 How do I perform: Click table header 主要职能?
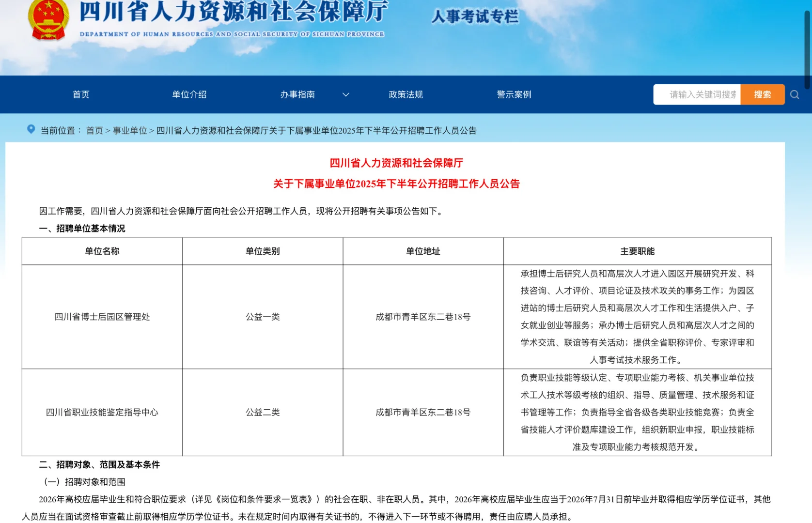[x=638, y=251]
